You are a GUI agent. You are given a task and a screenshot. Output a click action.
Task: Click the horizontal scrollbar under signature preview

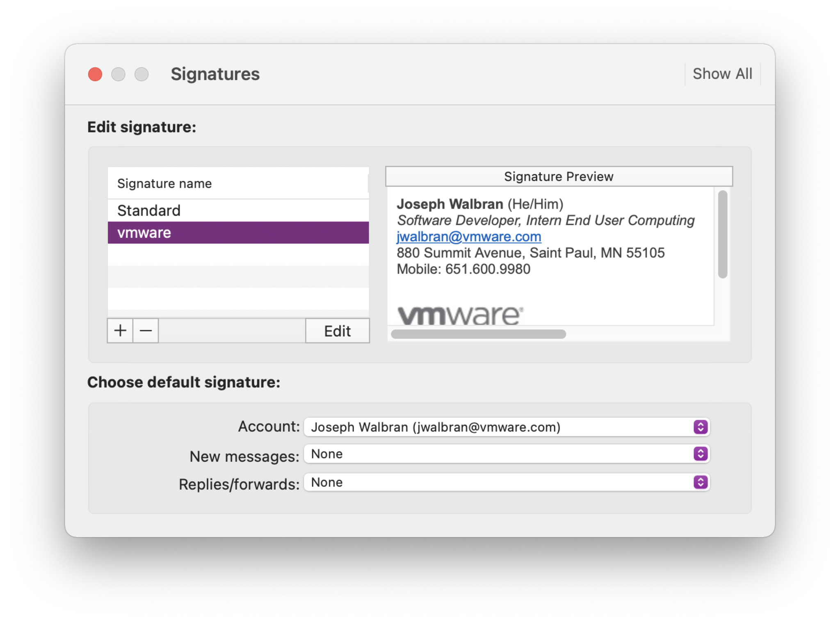point(478,334)
